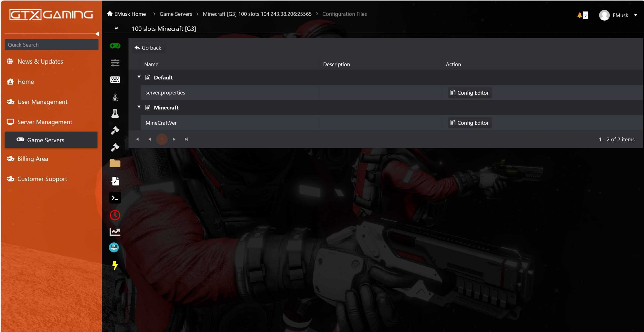Image resolution: width=644 pixels, height=332 pixels.
Task: Click Go back navigation link
Action: (147, 48)
